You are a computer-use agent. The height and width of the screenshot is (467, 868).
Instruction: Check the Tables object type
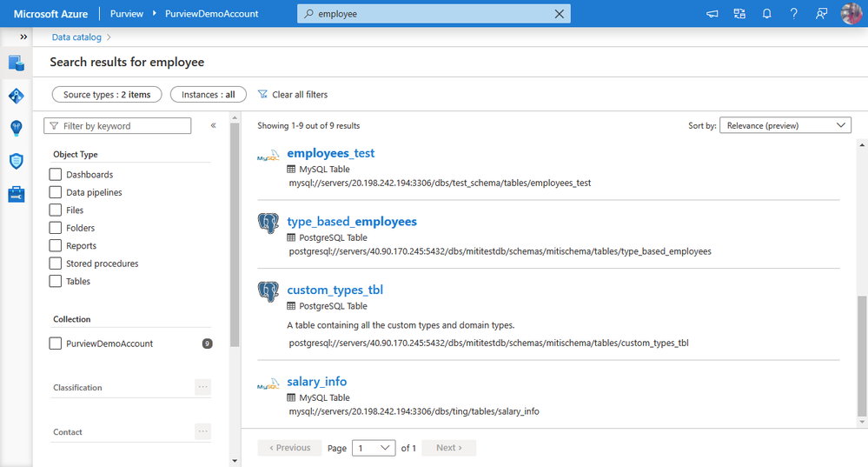click(56, 281)
